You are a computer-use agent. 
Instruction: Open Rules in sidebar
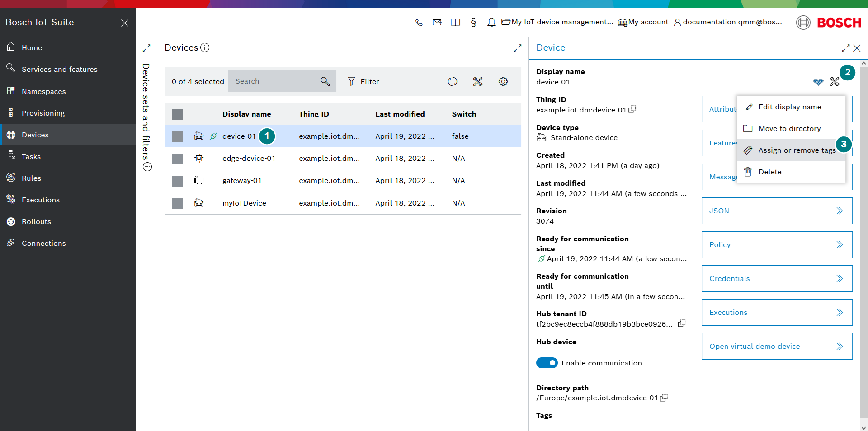(68, 178)
